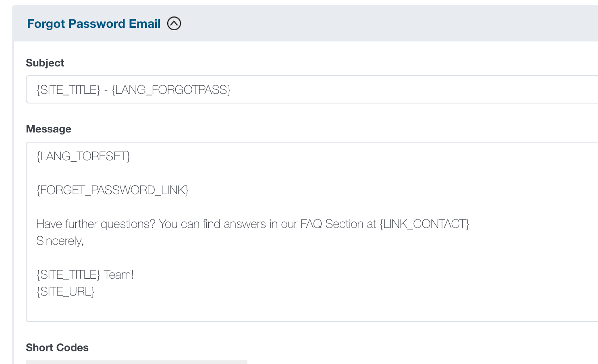
Task: Click the Forgot Password Email heading
Action: pos(93,24)
